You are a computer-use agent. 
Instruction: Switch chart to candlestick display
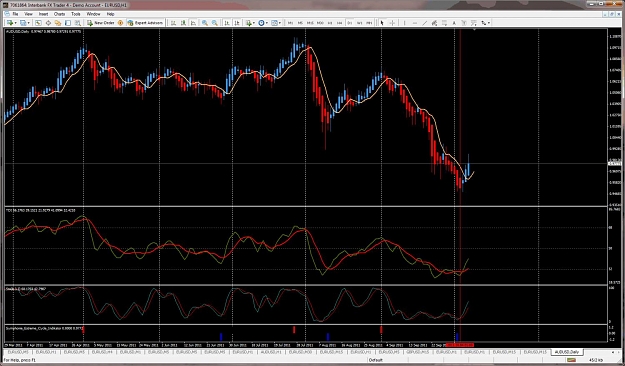(183, 23)
